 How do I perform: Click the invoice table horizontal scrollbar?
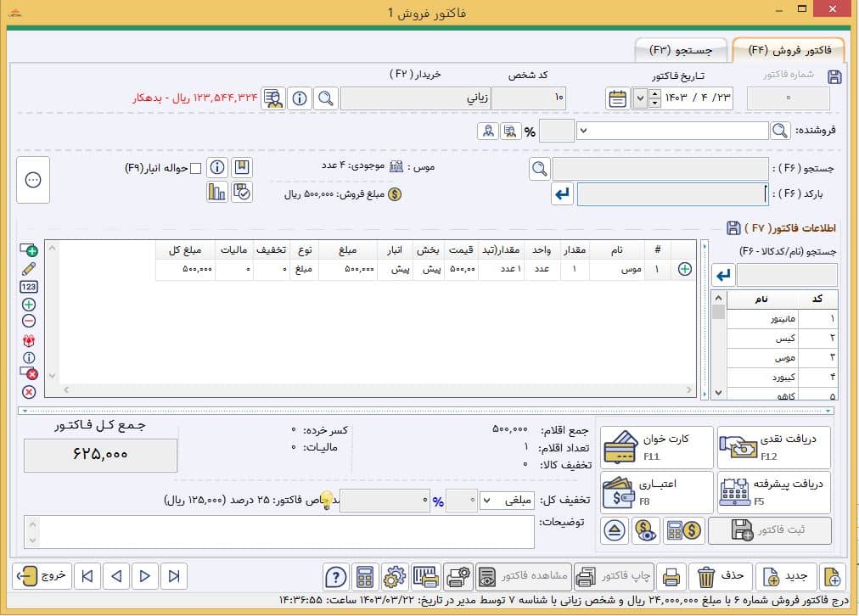pyautogui.click(x=378, y=389)
